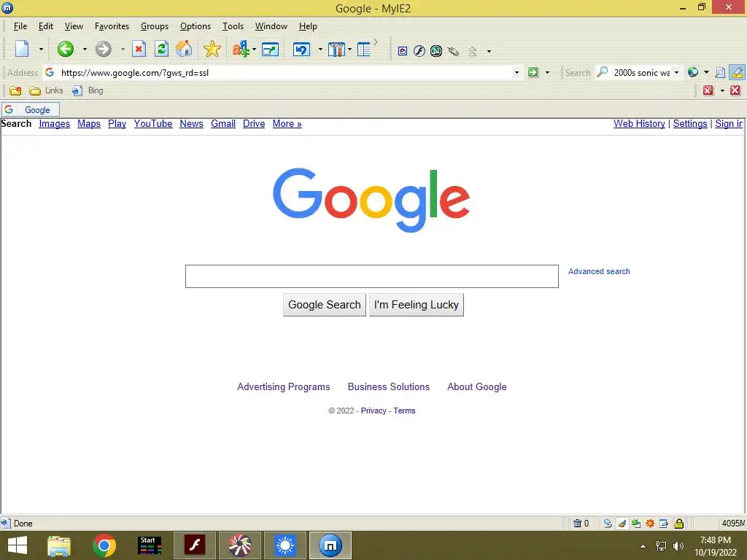
Task: Open the Bing link in Links bar
Action: pyautogui.click(x=88, y=90)
